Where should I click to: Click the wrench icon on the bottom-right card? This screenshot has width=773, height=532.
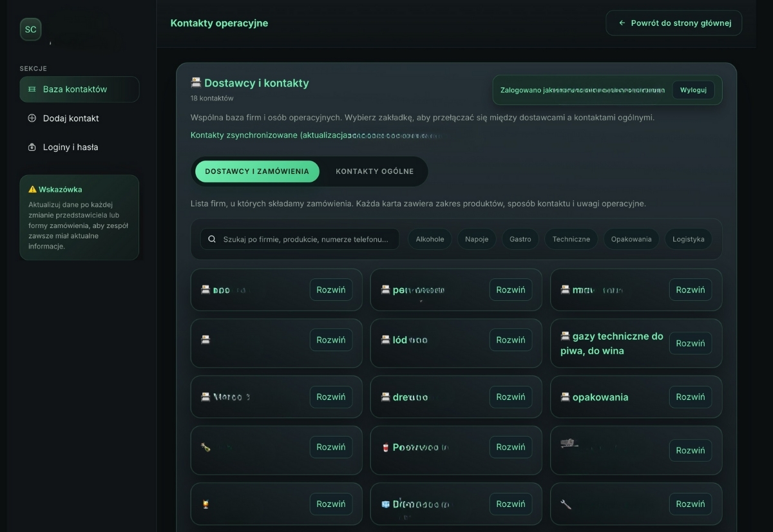564,504
